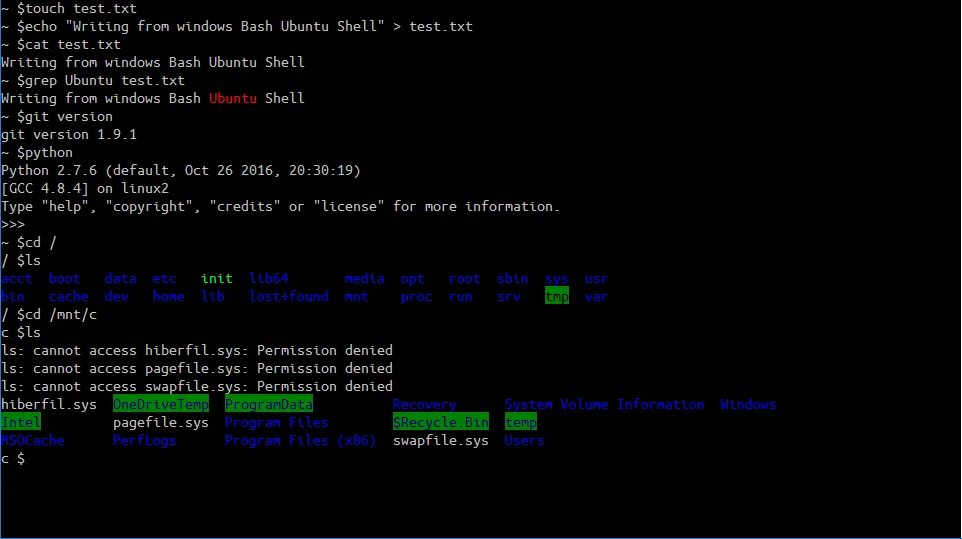This screenshot has width=962, height=539.
Task: Click the final 'c $' prompt
Action: click(13, 458)
